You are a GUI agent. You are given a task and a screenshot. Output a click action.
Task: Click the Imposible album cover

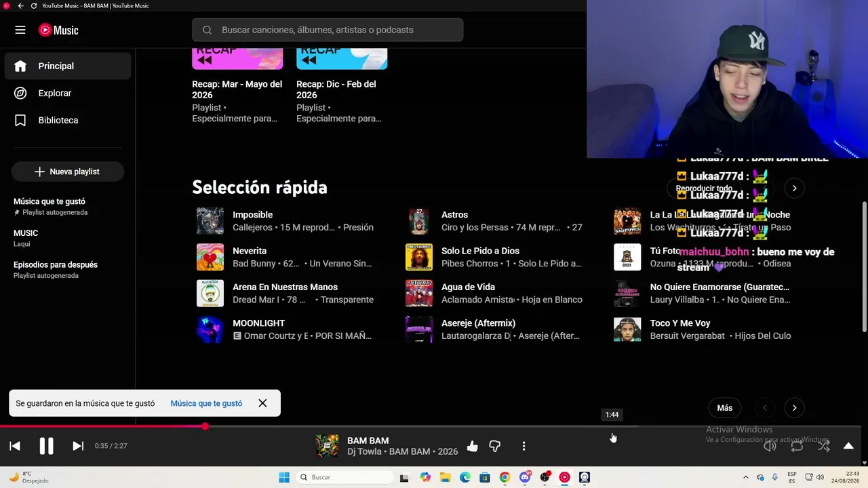pos(210,221)
